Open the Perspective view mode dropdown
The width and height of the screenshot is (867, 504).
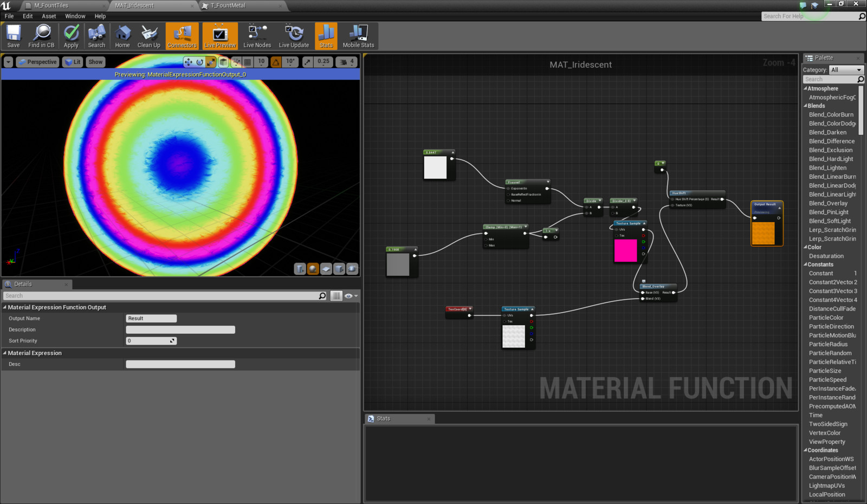click(37, 62)
